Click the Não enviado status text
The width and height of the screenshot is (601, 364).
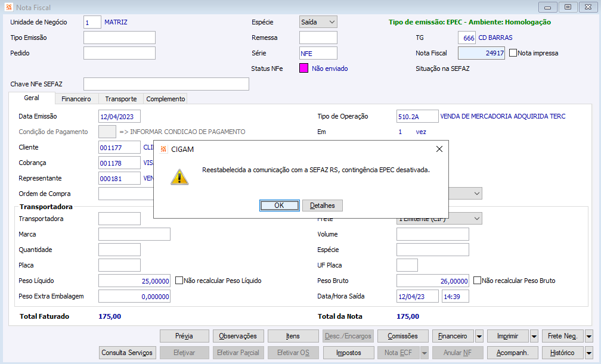(x=330, y=69)
